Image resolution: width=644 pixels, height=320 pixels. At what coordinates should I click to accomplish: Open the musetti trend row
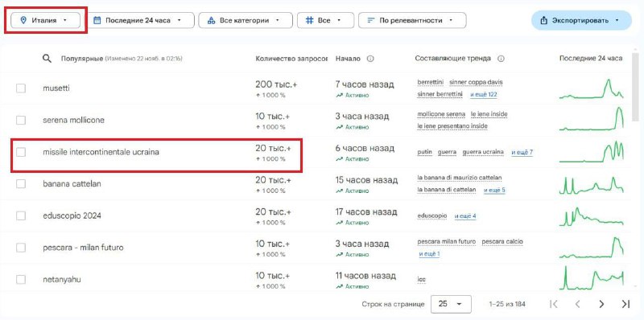[x=56, y=88]
